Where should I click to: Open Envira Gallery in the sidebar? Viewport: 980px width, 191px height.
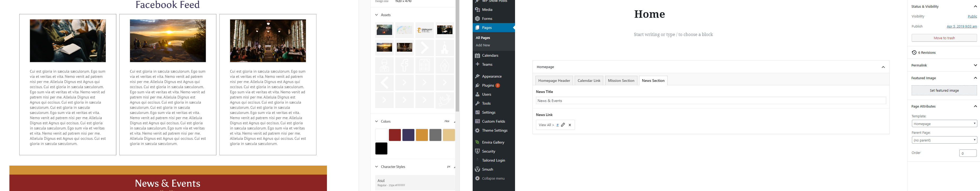point(493,142)
